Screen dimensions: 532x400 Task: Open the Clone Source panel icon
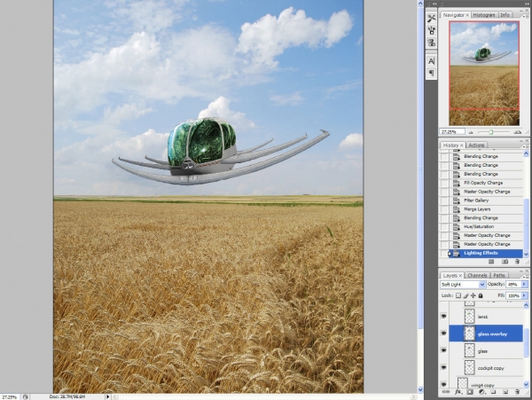coord(431,43)
